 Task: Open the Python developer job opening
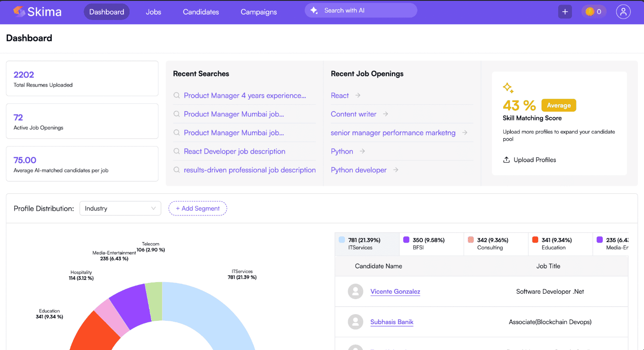pyautogui.click(x=359, y=170)
